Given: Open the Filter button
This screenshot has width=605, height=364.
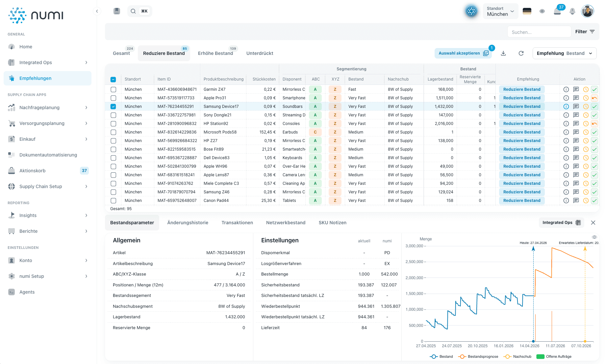Looking at the screenshot, I should tap(585, 32).
